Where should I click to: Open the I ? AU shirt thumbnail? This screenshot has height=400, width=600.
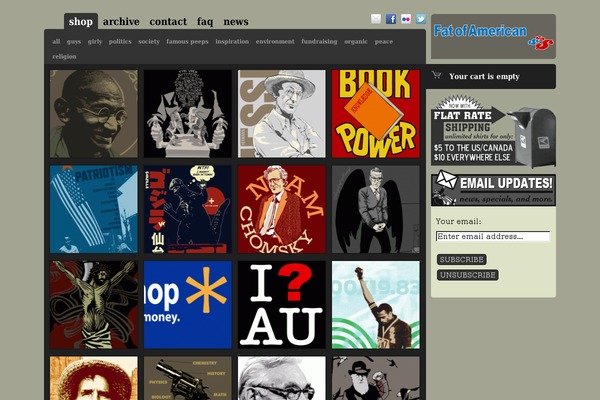[x=282, y=305]
